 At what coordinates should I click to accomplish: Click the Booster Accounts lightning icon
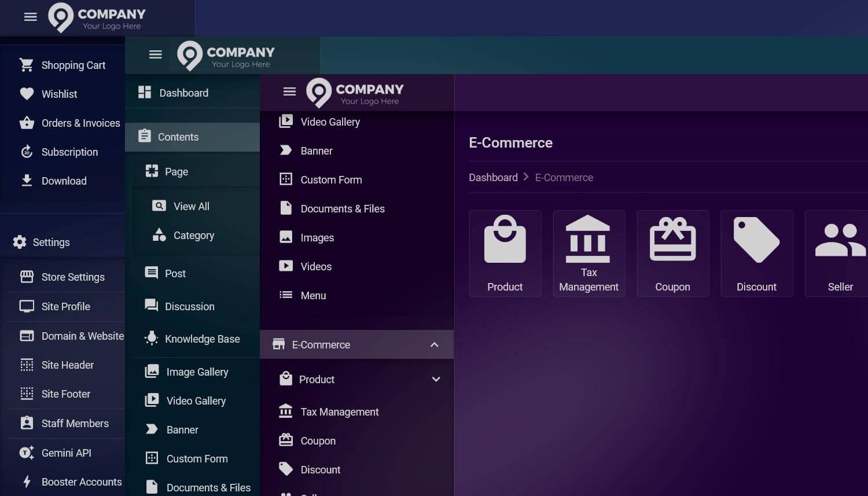point(27,482)
